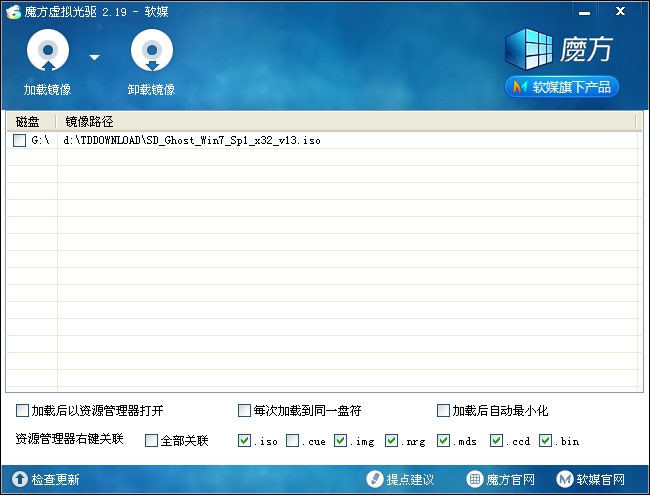This screenshot has height=496, width=650.
Task: Open the 提点建议 link text
Action: [410, 480]
